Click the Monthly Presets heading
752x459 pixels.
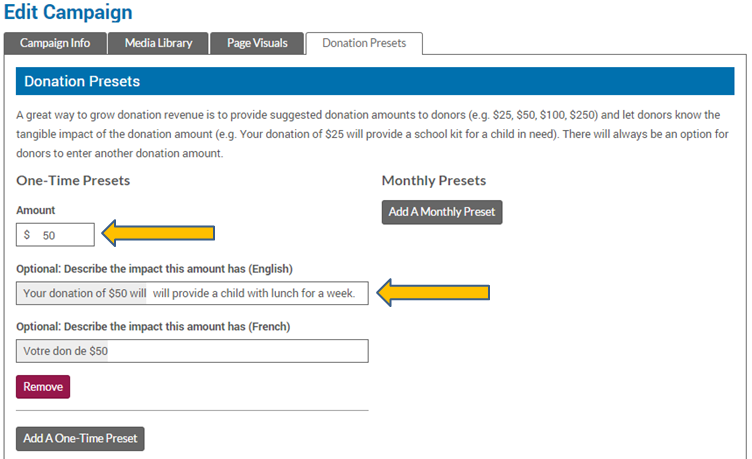(x=434, y=181)
